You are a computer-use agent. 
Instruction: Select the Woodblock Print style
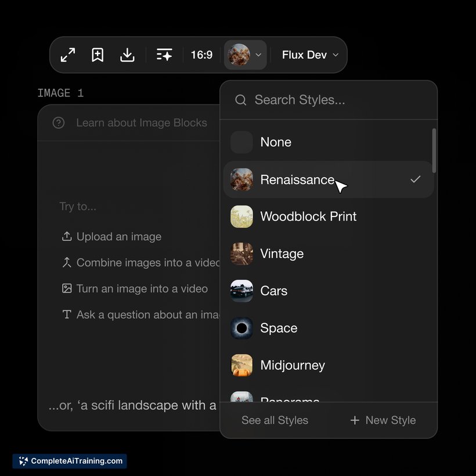click(329, 217)
